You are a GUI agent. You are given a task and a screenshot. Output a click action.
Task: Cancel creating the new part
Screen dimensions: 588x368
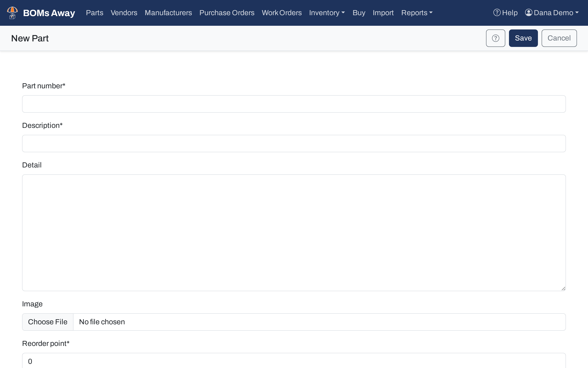559,38
